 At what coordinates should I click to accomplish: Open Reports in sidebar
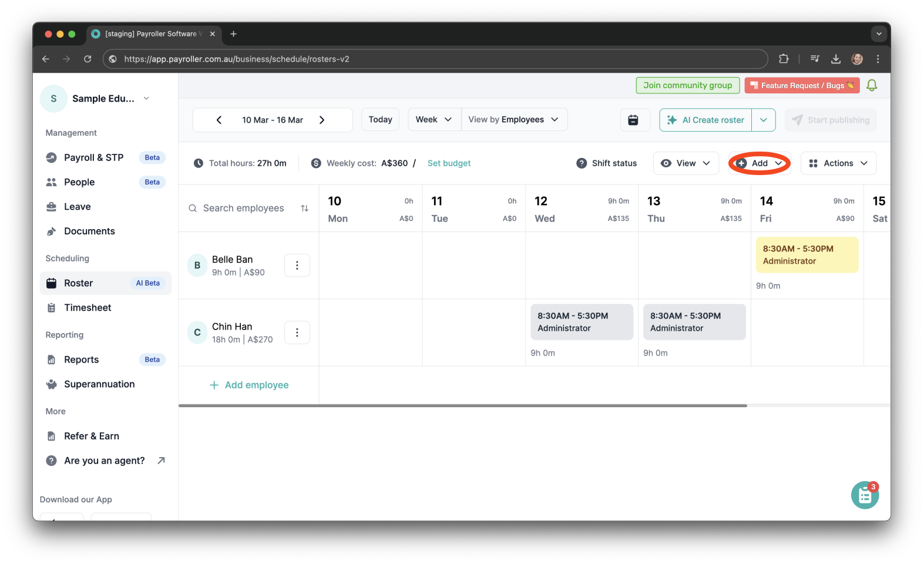click(x=106, y=360)
